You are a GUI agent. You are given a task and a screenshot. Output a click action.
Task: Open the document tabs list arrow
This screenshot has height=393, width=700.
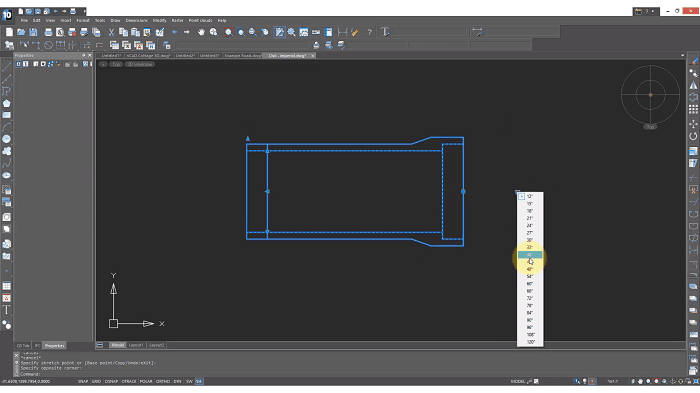coord(682,56)
